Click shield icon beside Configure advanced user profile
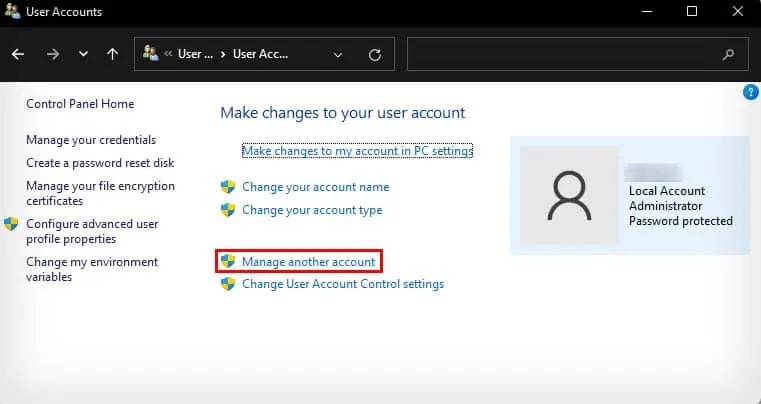 pos(11,224)
